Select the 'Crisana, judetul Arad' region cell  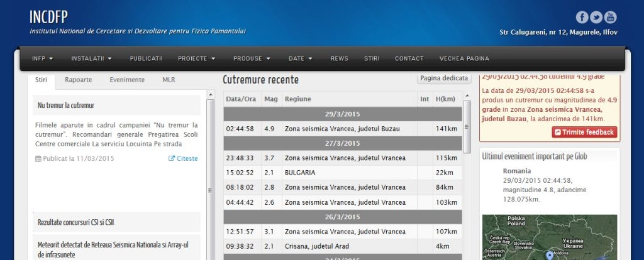point(349,246)
